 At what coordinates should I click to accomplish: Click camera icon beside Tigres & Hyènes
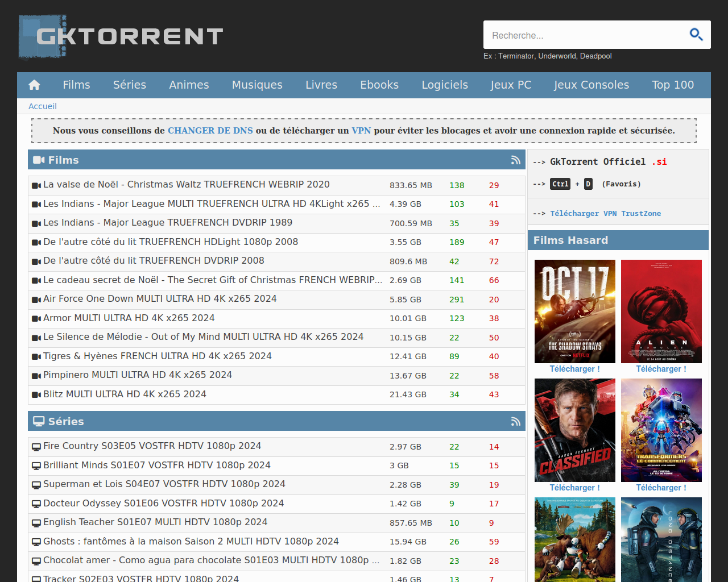pyautogui.click(x=36, y=357)
